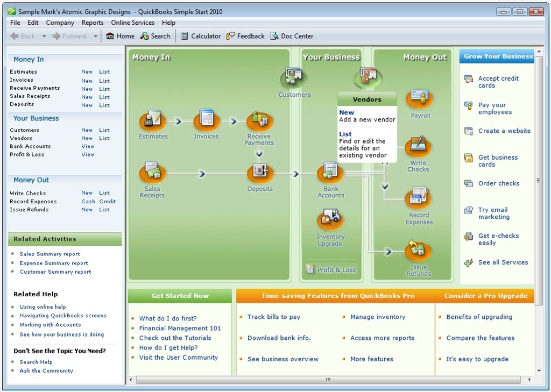The image size is (551, 392).
Task: Click the Order checks icon
Action: (469, 184)
